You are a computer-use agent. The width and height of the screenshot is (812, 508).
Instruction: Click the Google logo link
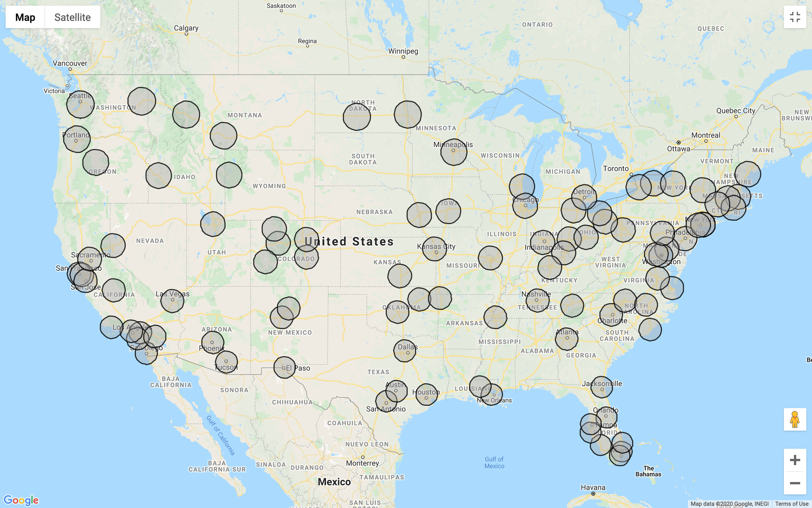click(20, 500)
